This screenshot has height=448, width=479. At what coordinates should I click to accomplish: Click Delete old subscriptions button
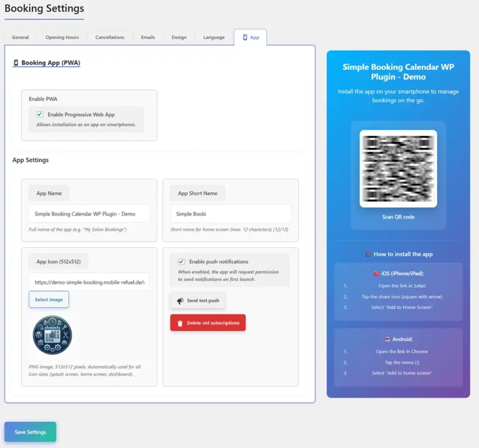pos(208,323)
